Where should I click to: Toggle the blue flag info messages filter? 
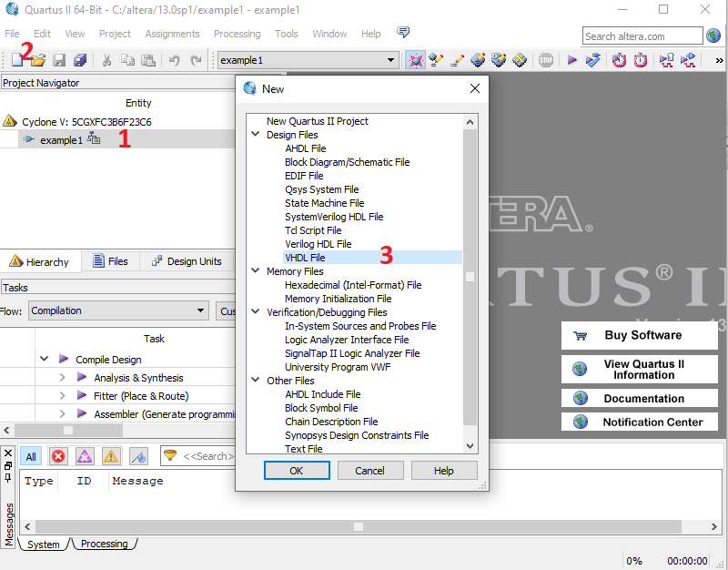138,457
